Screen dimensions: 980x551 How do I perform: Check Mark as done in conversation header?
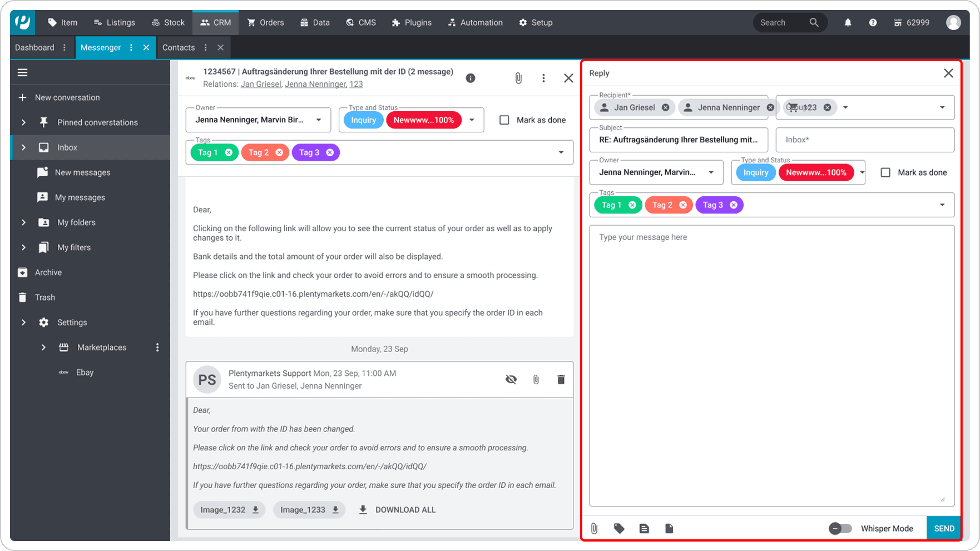504,120
